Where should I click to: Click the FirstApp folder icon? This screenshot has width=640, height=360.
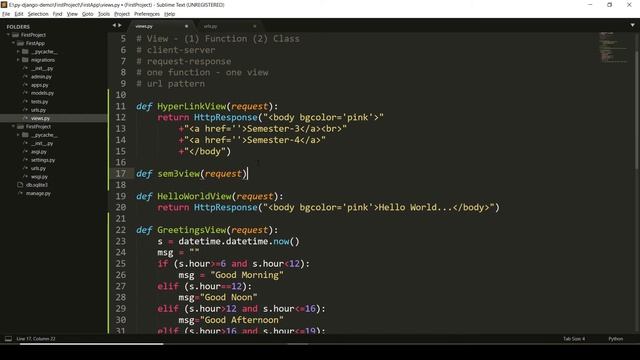(20, 43)
